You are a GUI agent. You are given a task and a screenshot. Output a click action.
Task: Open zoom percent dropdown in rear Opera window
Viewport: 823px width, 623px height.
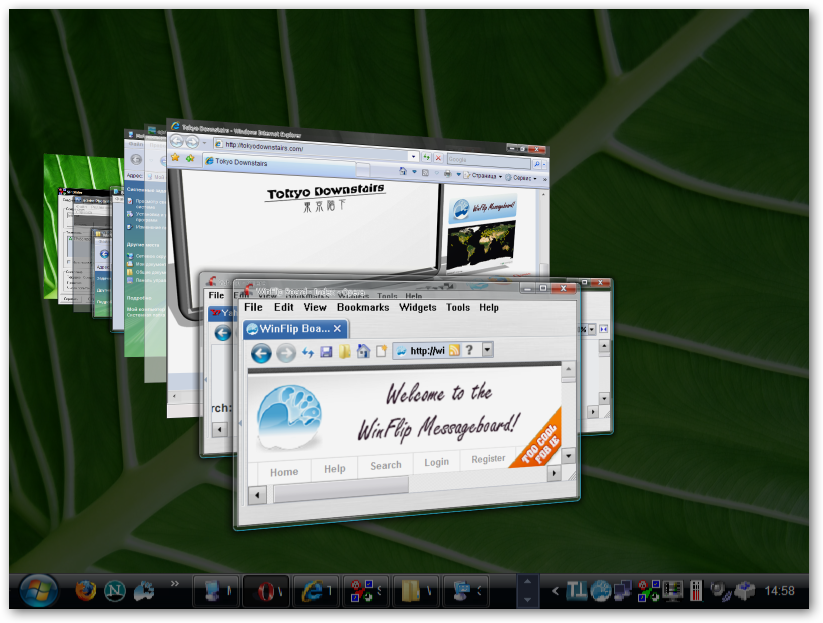pyautogui.click(x=592, y=330)
